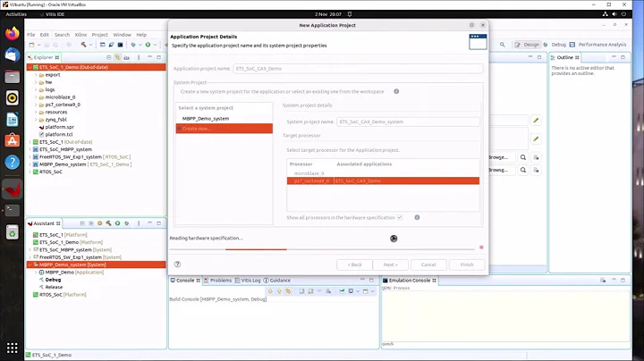Screen dimensions: 644x361
Task: Stop reading hardware via red cancel square
Action: (x=481, y=248)
